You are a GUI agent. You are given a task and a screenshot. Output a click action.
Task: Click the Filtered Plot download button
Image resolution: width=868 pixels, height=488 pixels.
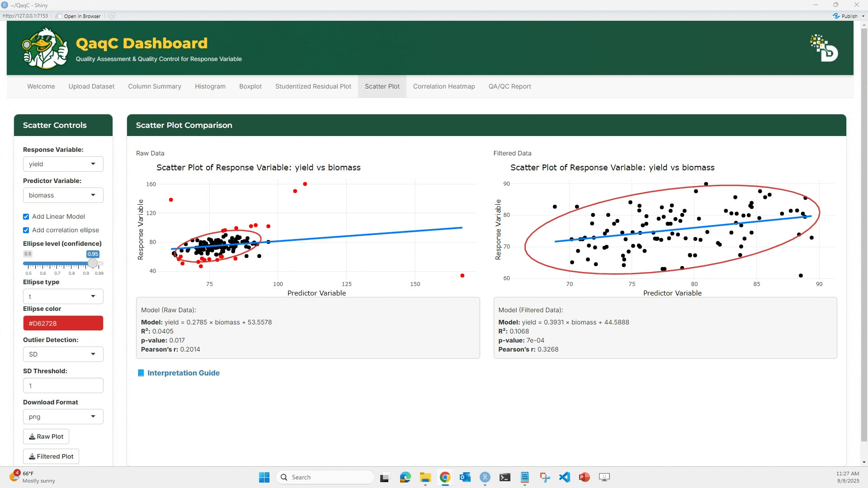tap(51, 456)
